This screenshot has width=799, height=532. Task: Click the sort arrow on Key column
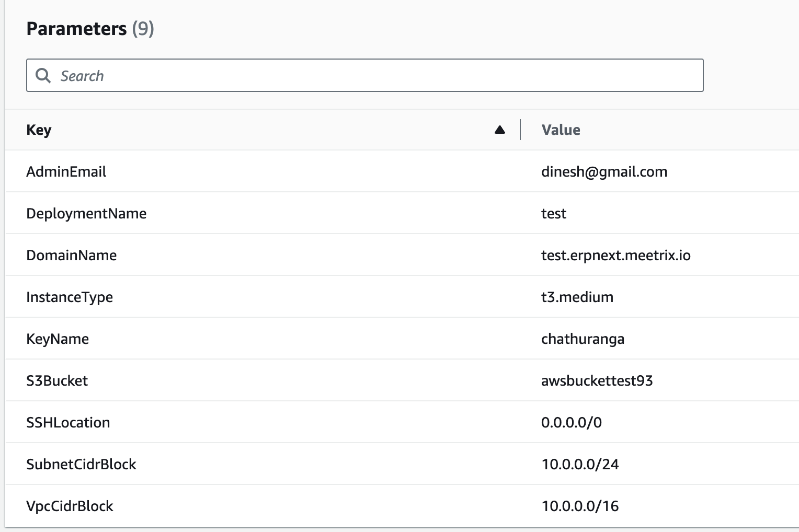[499, 129]
